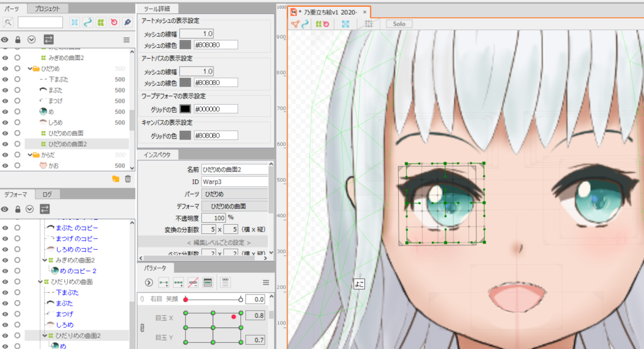644x349 pixels.
Task: Filter parts by the green warp deformer icon
Action: pos(101,22)
